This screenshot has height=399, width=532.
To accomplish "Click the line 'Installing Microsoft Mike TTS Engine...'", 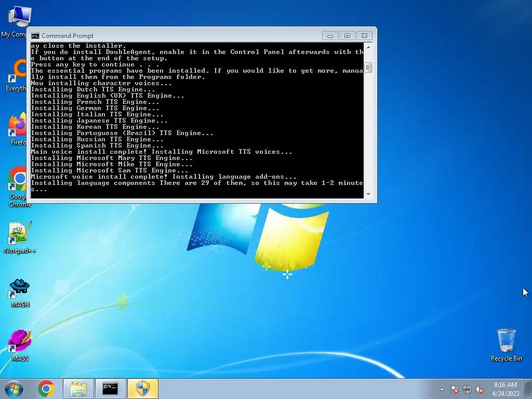I will point(112,164).
